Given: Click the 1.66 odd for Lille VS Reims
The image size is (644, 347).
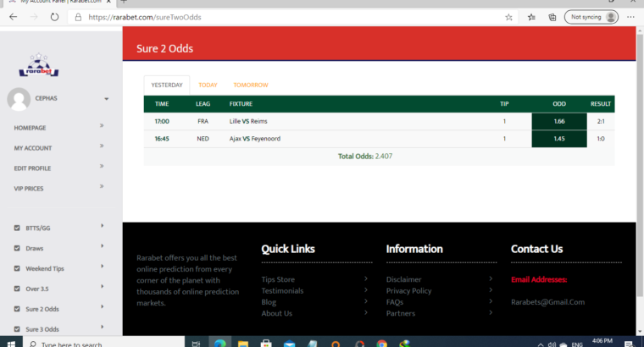Looking at the screenshot, I should 559,121.
